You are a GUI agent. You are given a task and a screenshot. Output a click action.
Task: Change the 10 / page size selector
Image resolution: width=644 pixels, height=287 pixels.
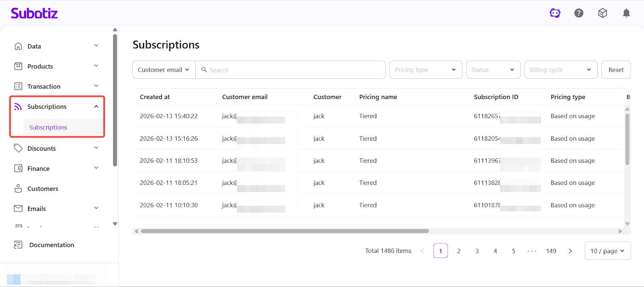click(607, 251)
